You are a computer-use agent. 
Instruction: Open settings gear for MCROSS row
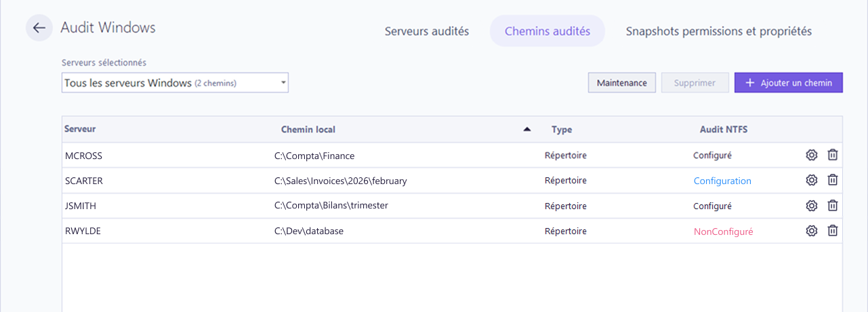click(x=811, y=155)
